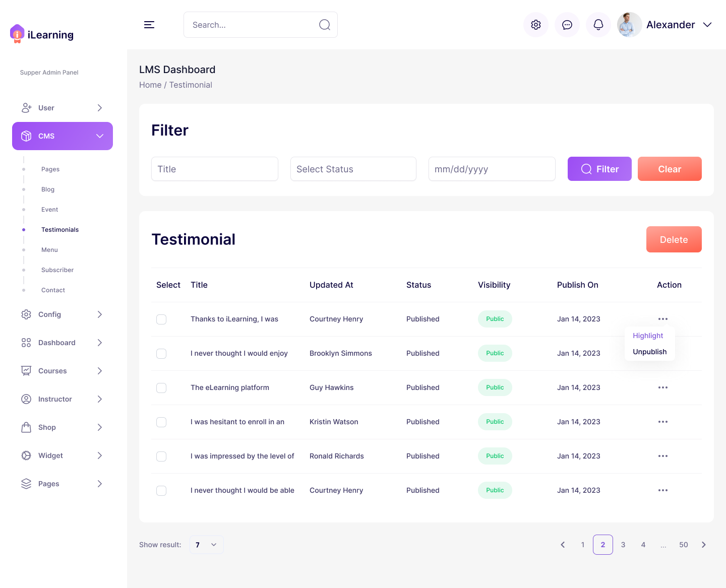Expand the User sidebar section
This screenshot has height=588, width=726.
point(100,108)
